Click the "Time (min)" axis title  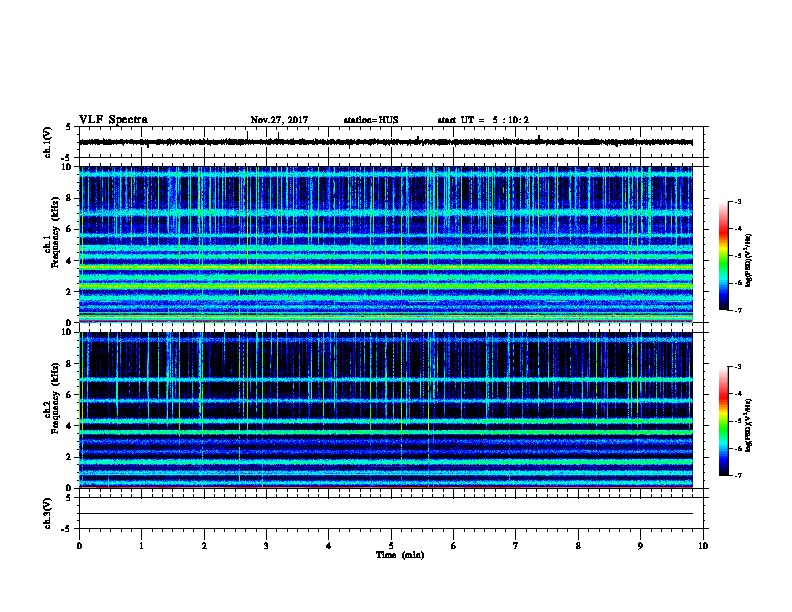coord(400,555)
